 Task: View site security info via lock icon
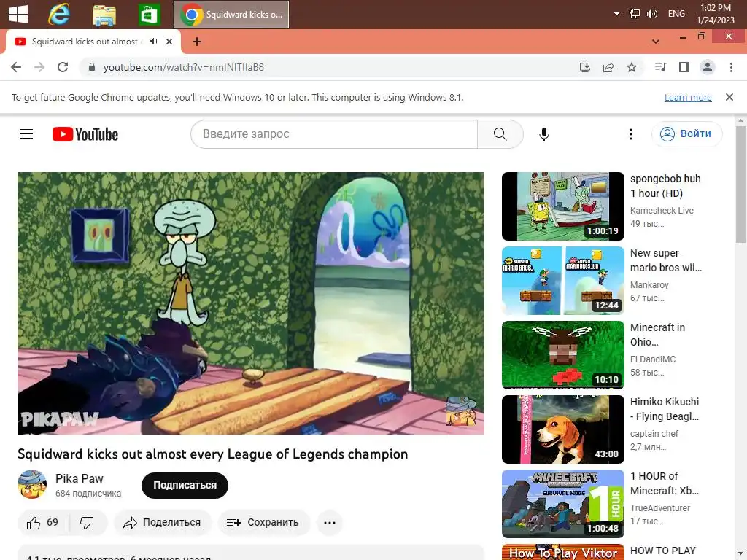[x=92, y=67]
